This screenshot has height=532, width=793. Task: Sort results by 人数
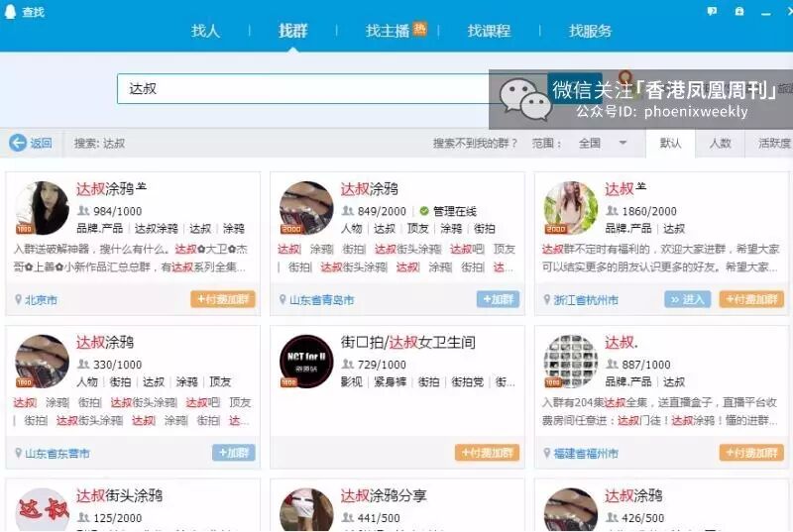[720, 143]
